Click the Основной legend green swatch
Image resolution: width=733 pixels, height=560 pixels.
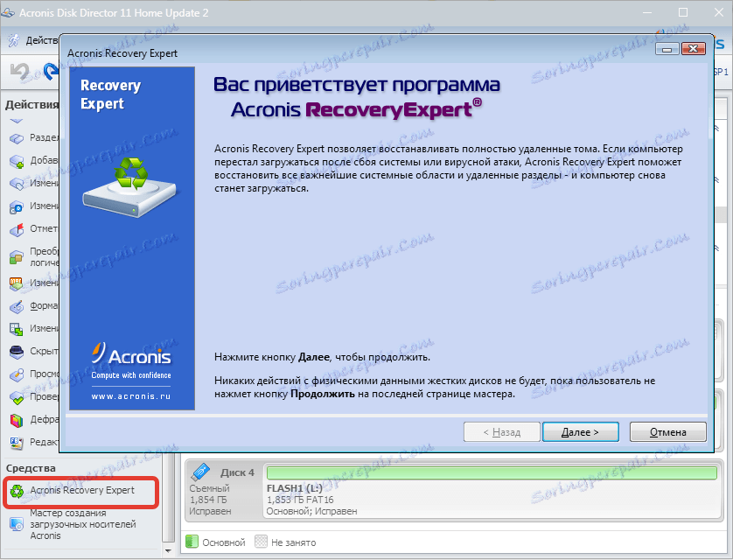click(x=192, y=542)
